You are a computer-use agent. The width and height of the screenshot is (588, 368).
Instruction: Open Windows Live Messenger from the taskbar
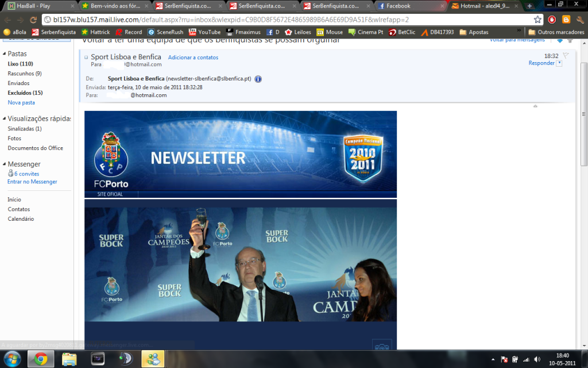[x=154, y=359]
